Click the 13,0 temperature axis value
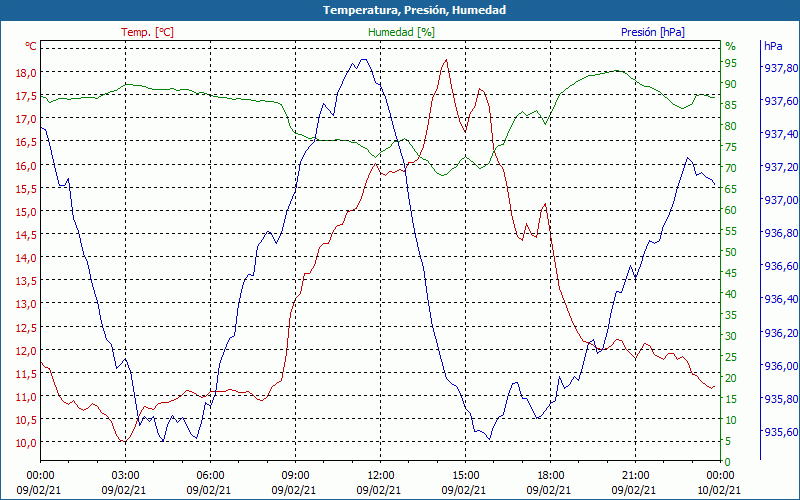 click(27, 304)
